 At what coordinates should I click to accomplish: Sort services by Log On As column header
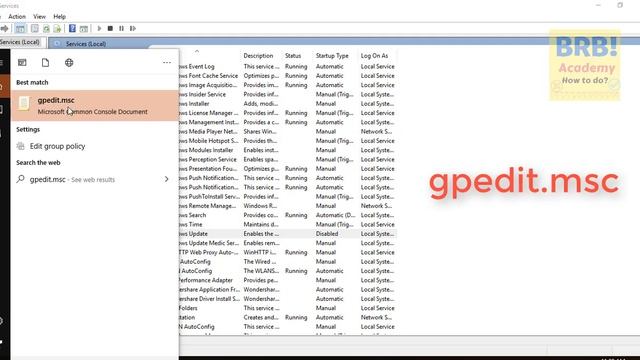[x=374, y=56]
